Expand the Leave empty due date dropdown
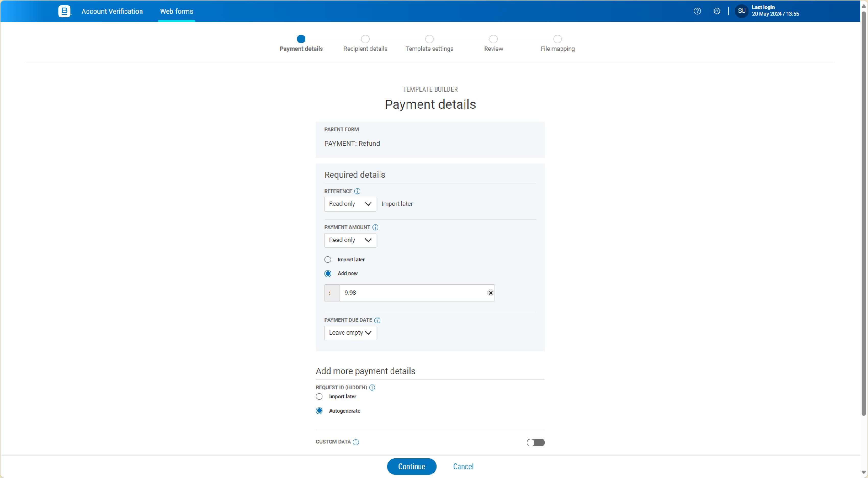This screenshot has height=478, width=868. coord(350,333)
